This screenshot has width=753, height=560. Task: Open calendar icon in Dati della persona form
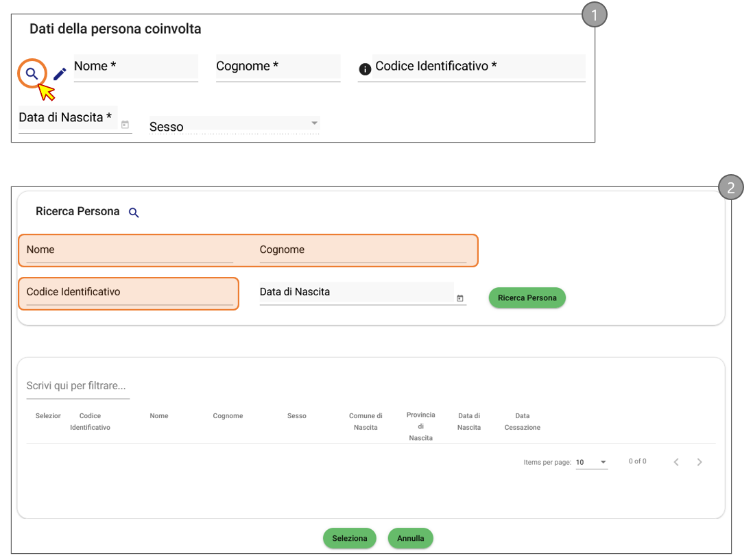[x=125, y=125]
